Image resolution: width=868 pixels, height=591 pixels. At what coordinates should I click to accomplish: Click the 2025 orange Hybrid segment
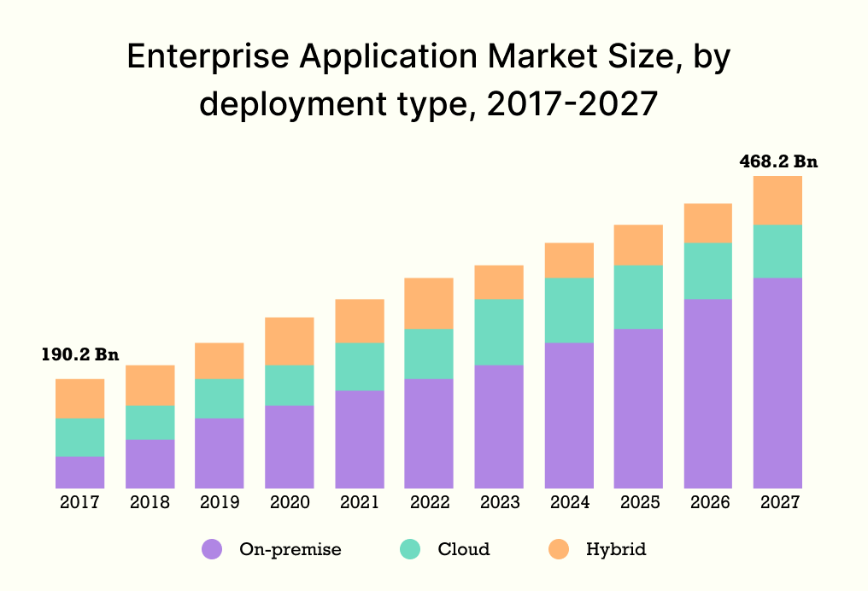(x=638, y=245)
